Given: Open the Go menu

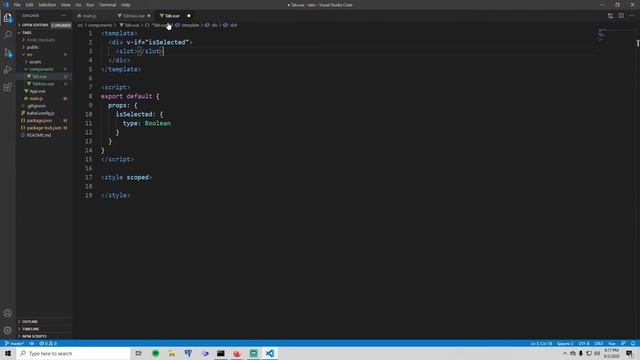Looking at the screenshot, I should (78, 5).
